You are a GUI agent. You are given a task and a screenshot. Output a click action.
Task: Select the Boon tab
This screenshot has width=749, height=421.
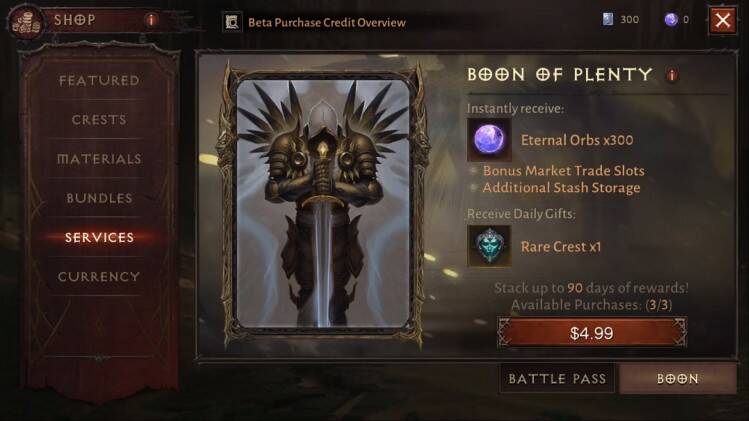[x=678, y=378]
